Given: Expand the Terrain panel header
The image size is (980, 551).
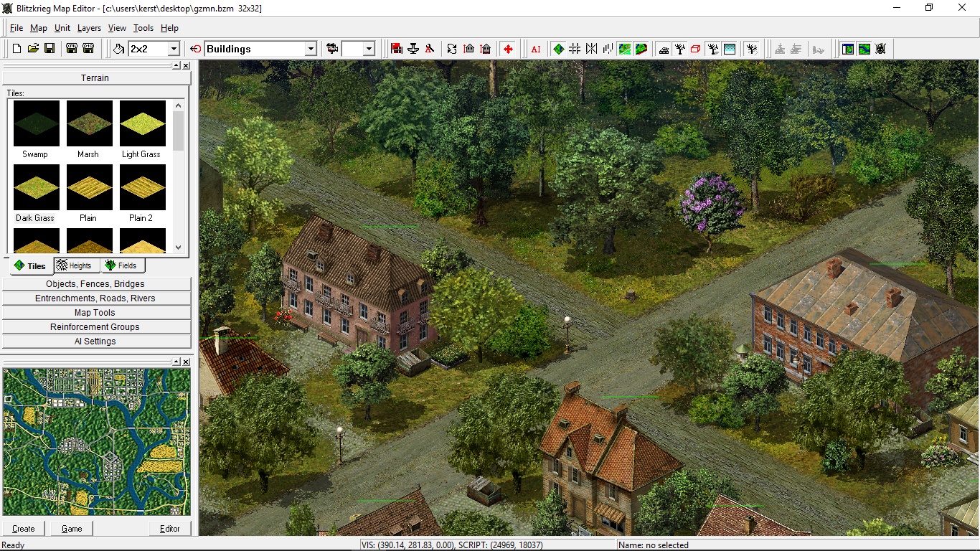Looking at the screenshot, I should tap(95, 77).
